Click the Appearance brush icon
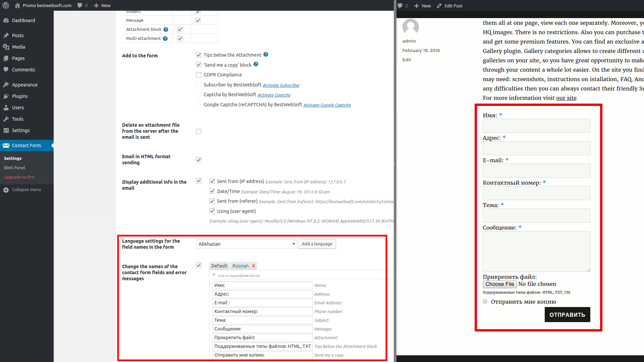This screenshot has height=362, width=644. click(6, 85)
